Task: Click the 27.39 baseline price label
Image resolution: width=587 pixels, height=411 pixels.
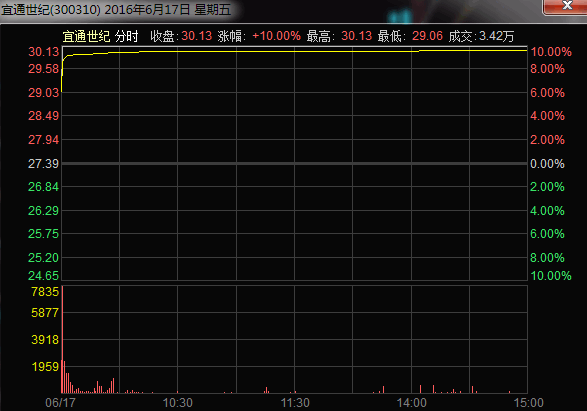Action: click(43, 164)
